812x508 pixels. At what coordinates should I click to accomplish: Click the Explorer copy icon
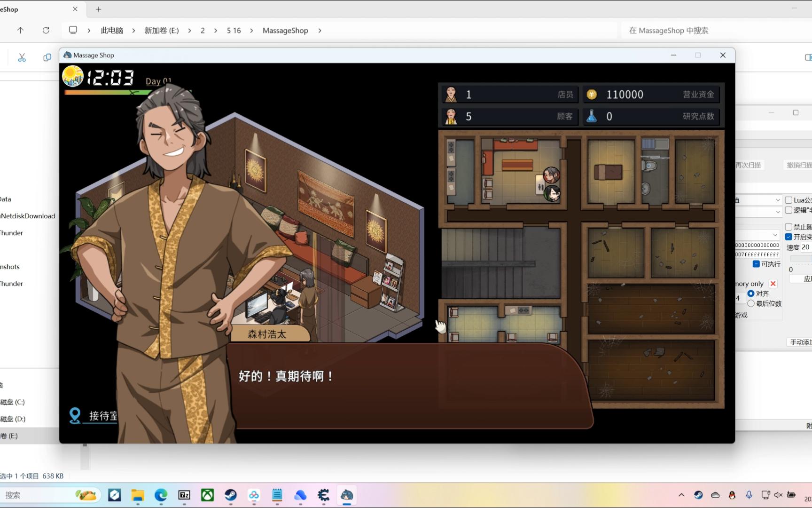47,57
